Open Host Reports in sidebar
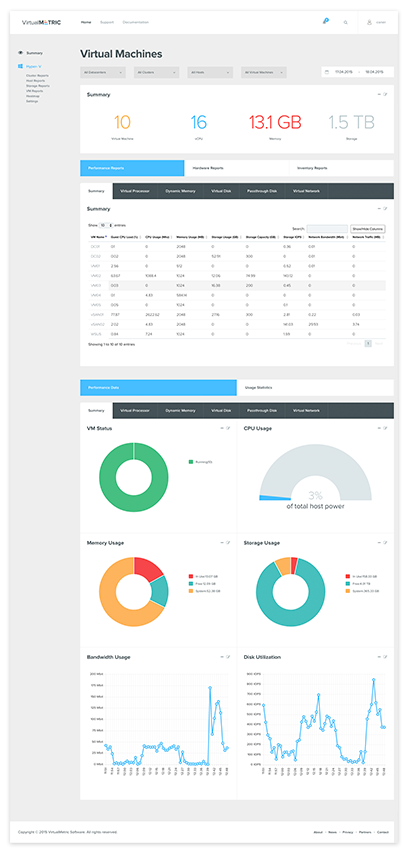Viewport: 407px width, 861px height. (x=35, y=81)
